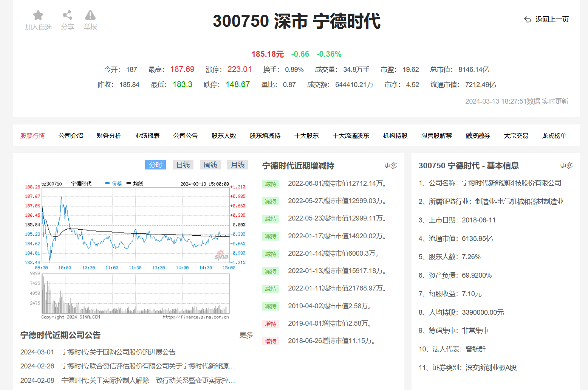The width and height of the screenshot is (588, 390).
Task: Click the 筹码集中 非常集中 row
Action: tap(454, 331)
